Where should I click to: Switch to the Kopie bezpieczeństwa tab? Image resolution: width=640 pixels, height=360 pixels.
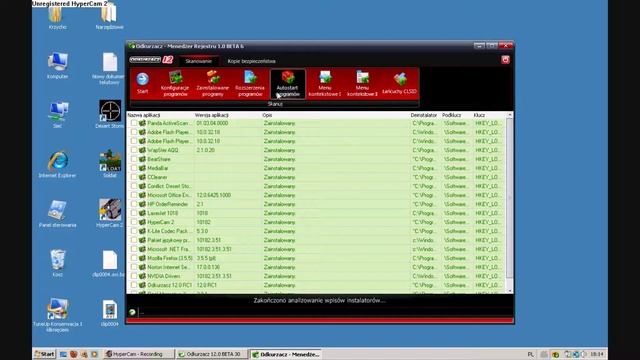coord(251,61)
